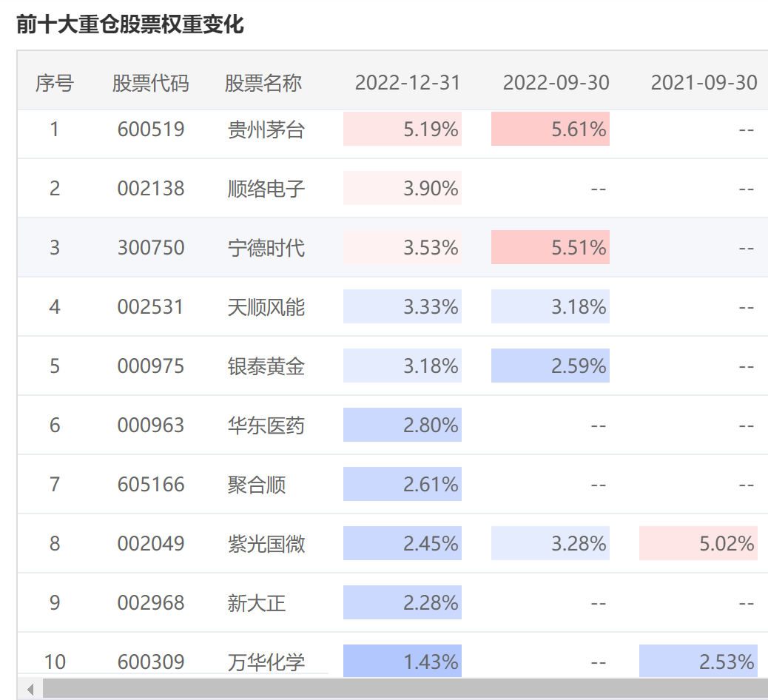Click row number 6 beside 000963
The width and height of the screenshot is (768, 700).
pos(54,425)
